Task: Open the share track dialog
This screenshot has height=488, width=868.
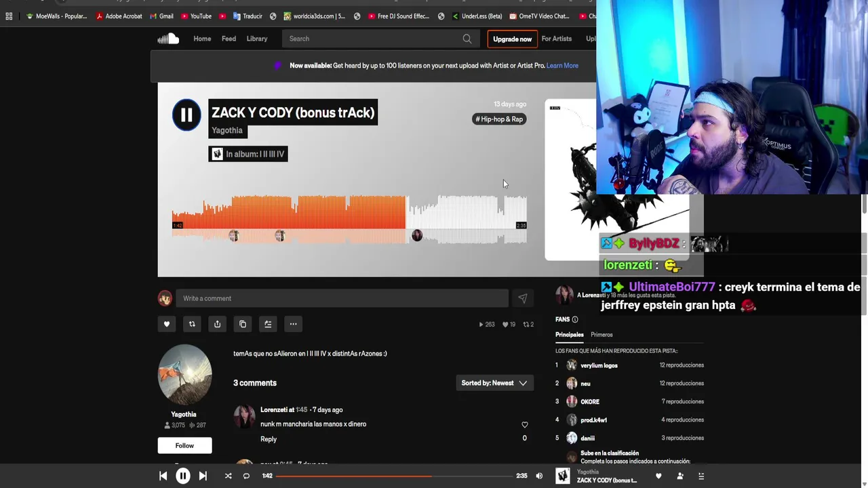Action: 217,324
